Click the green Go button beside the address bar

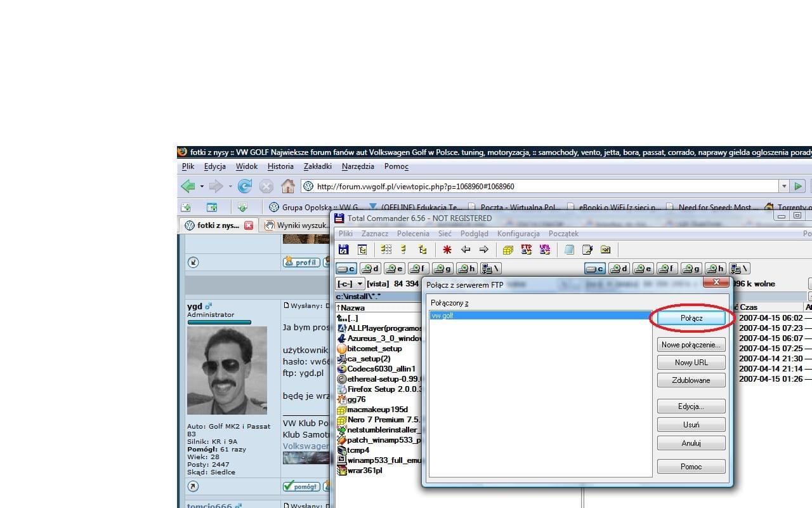click(x=799, y=186)
